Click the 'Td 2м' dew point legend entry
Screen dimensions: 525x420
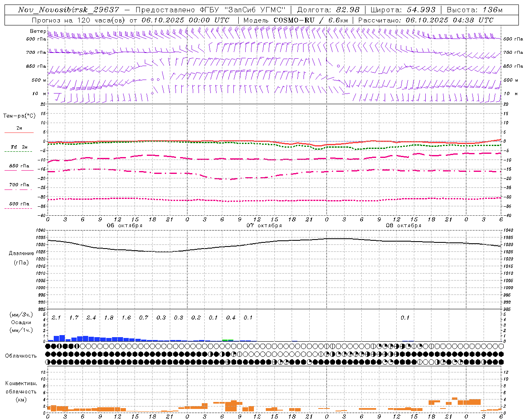click(x=19, y=147)
